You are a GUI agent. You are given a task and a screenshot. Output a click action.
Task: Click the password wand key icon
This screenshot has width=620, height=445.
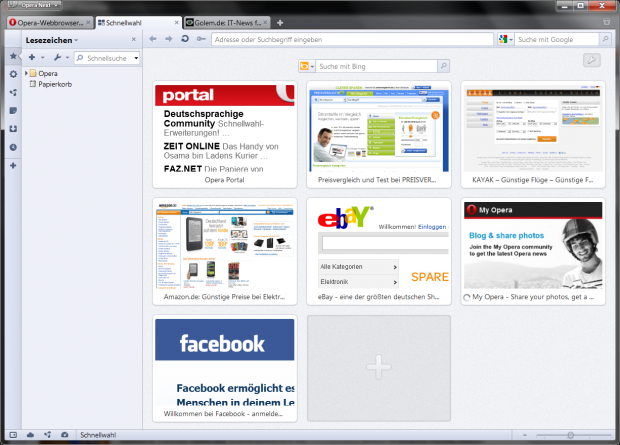201,39
